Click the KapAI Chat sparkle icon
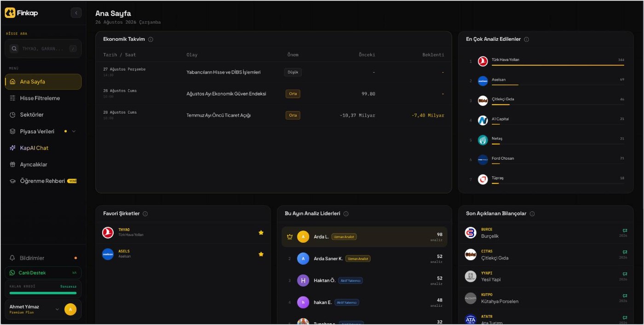The width and height of the screenshot is (644, 325). tap(12, 148)
